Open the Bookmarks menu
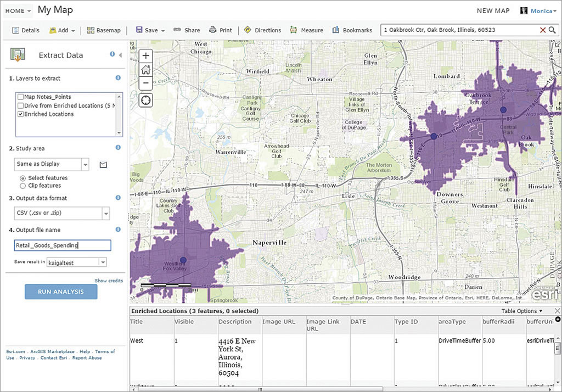The width and height of the screenshot is (562, 392). [x=352, y=31]
